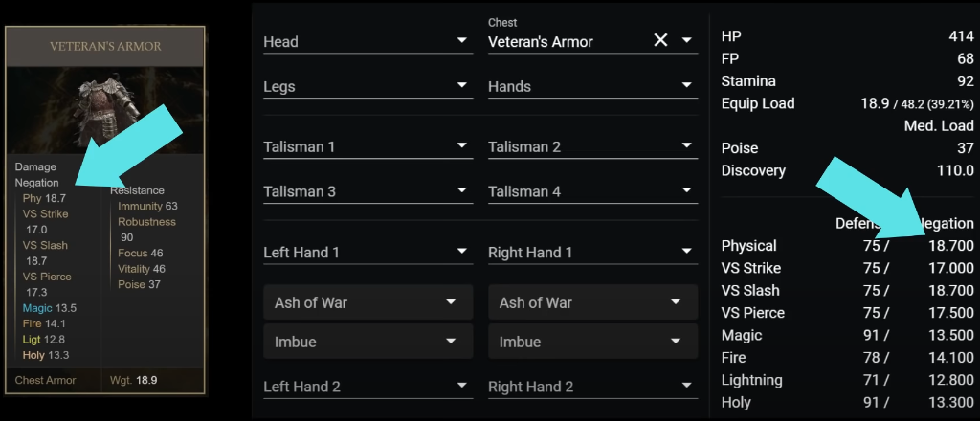Image resolution: width=980 pixels, height=421 pixels.
Task: Click the Left Hand 2 dropdown arrow
Action: (x=463, y=387)
